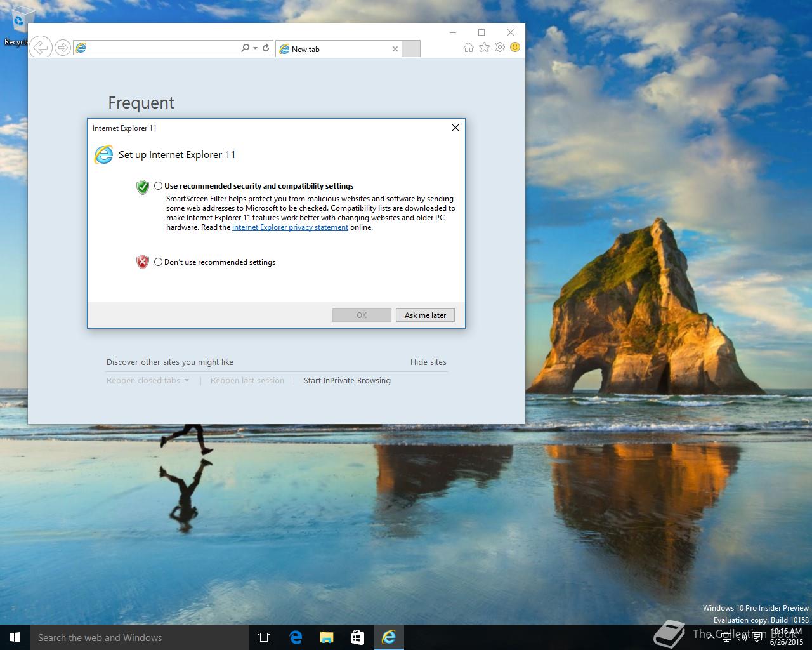Screen dimensions: 812x650
Task: Click the Ask me later button
Action: tap(425, 315)
